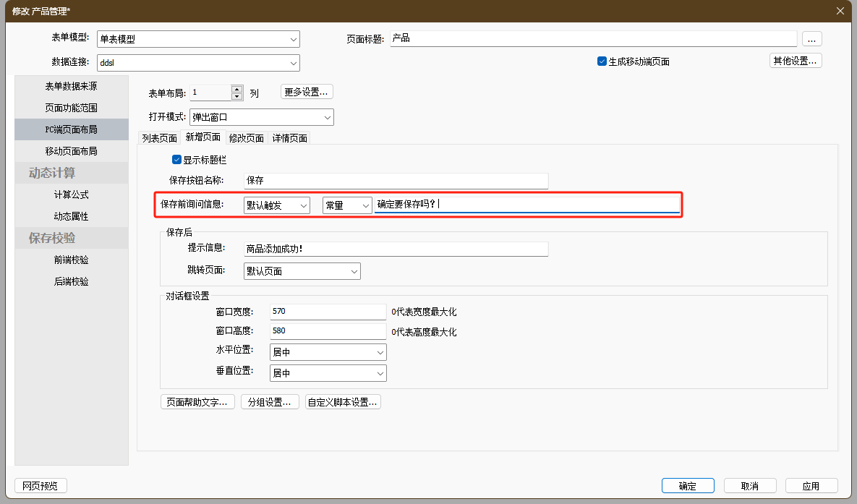Image resolution: width=857 pixels, height=504 pixels.
Task: Uncheck the 显示标题栏 checkbox
Action: (176, 160)
